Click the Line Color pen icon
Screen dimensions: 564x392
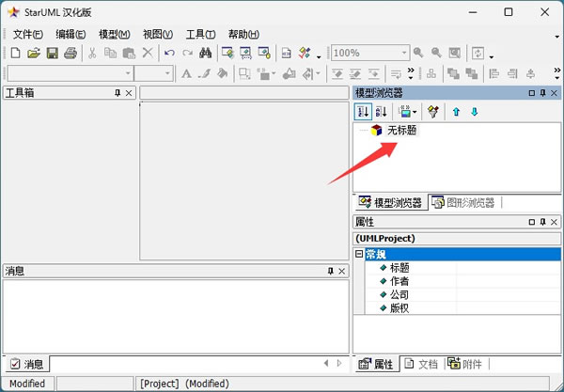pos(205,74)
